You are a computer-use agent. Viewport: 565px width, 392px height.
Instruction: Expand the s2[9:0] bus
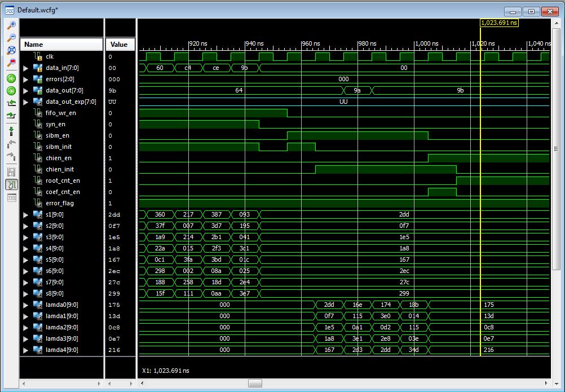(25, 226)
